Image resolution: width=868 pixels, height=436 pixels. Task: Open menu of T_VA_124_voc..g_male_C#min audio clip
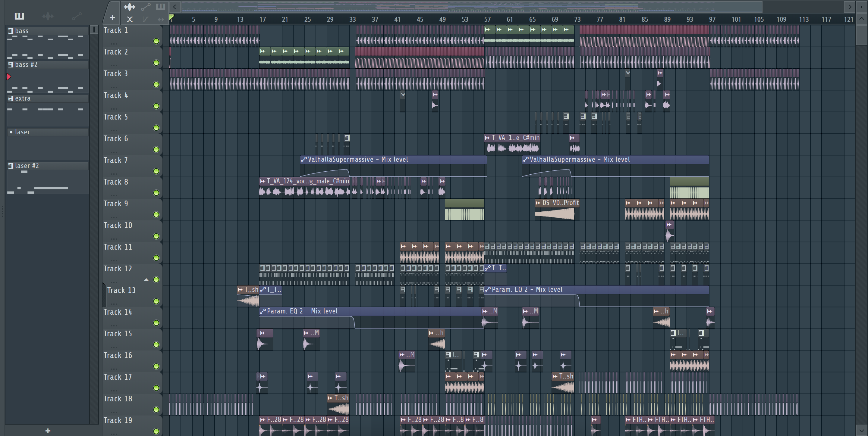tap(263, 181)
